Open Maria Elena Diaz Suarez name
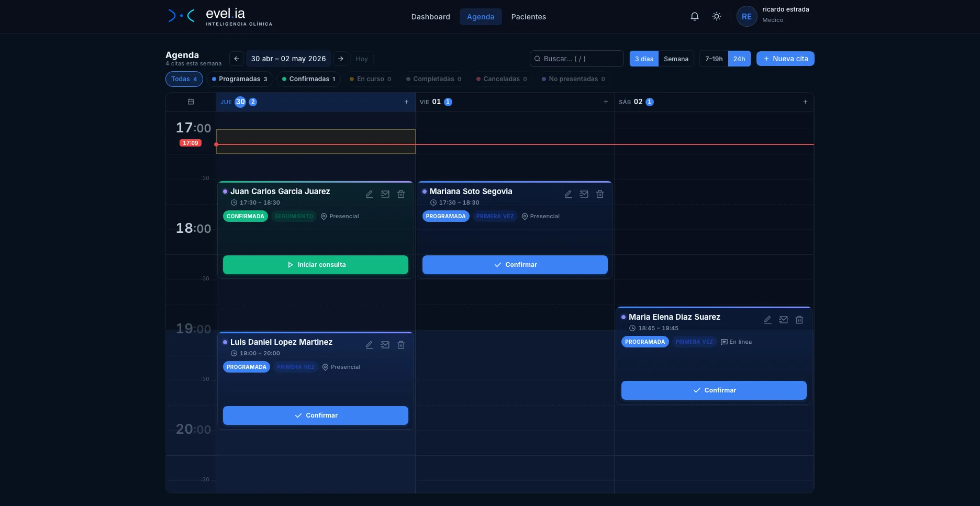Viewport: 980px width, 506px height. click(x=674, y=317)
